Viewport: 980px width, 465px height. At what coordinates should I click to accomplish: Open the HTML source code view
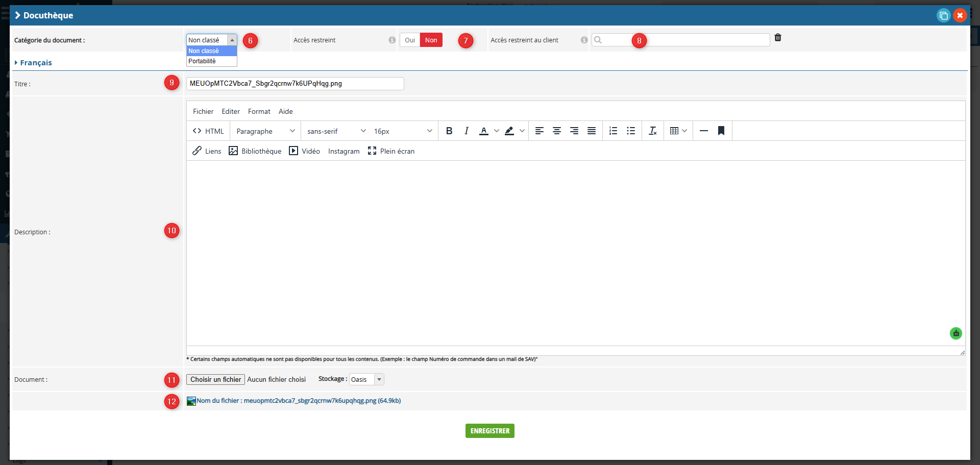tap(208, 131)
